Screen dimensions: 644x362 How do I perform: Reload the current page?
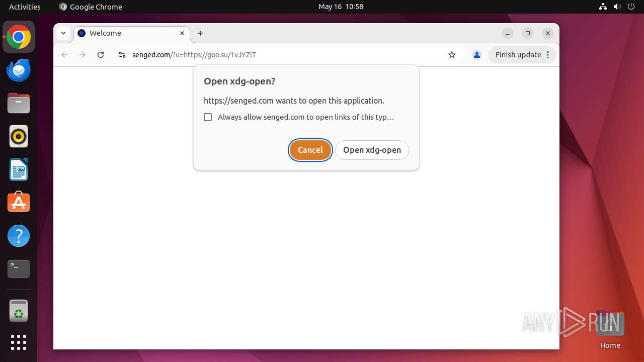101,55
